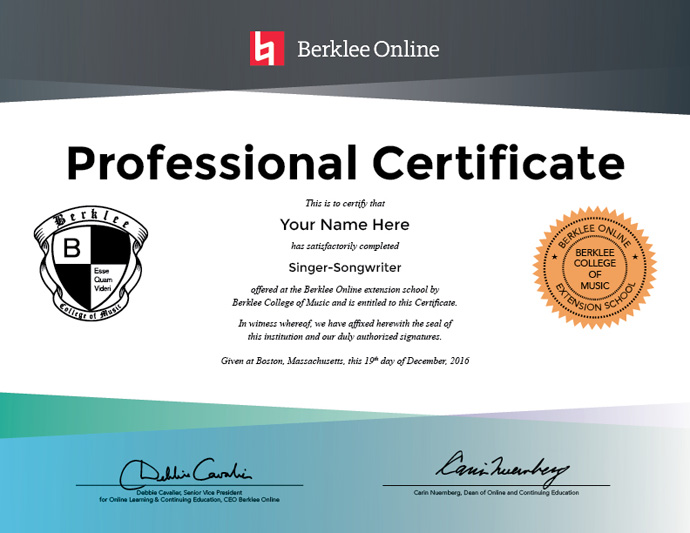This screenshot has height=533, width=690.
Task: Click the Debbie Cavalier signature
Action: point(186,473)
